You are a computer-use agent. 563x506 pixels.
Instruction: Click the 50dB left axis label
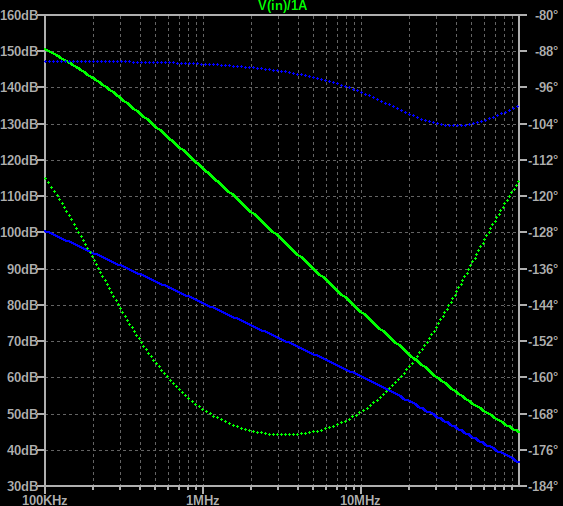pos(22,414)
